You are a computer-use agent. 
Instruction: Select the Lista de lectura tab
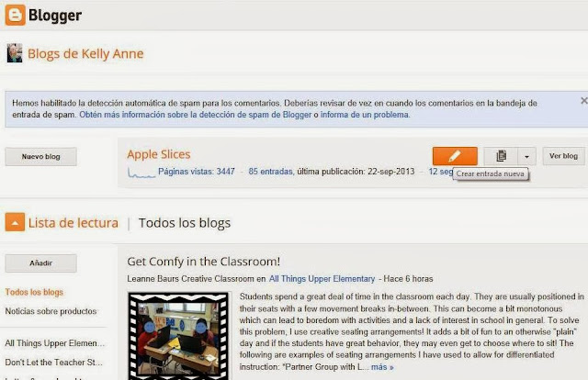tap(73, 223)
